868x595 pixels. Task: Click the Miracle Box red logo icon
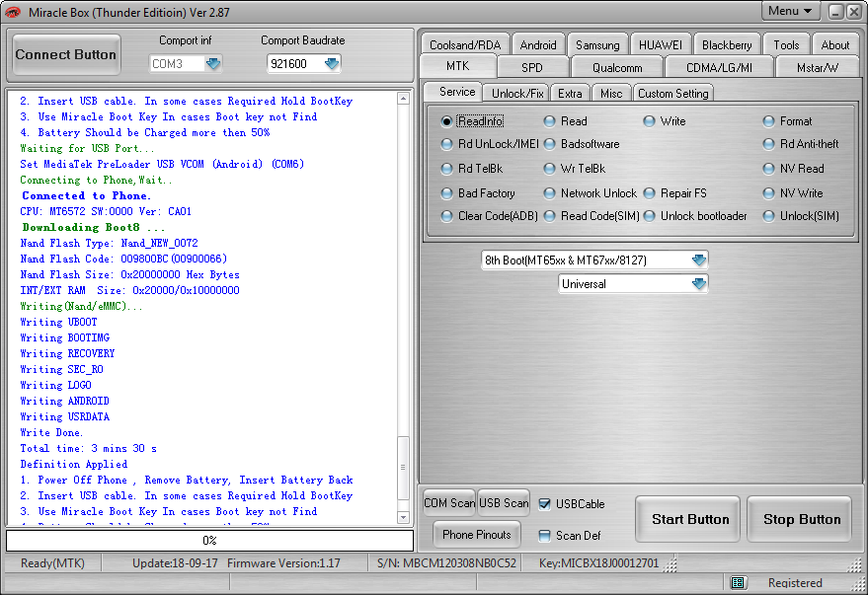(x=12, y=12)
